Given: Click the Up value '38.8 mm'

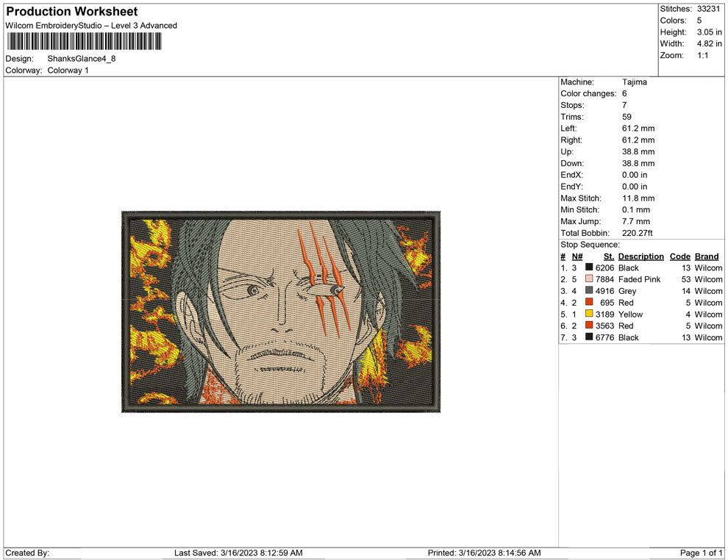Looking at the screenshot, I should (638, 151).
